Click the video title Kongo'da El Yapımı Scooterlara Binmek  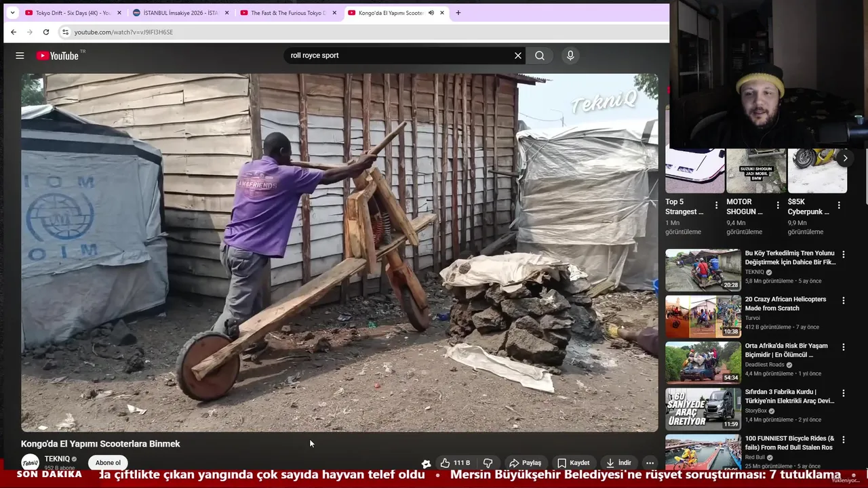coord(100,444)
